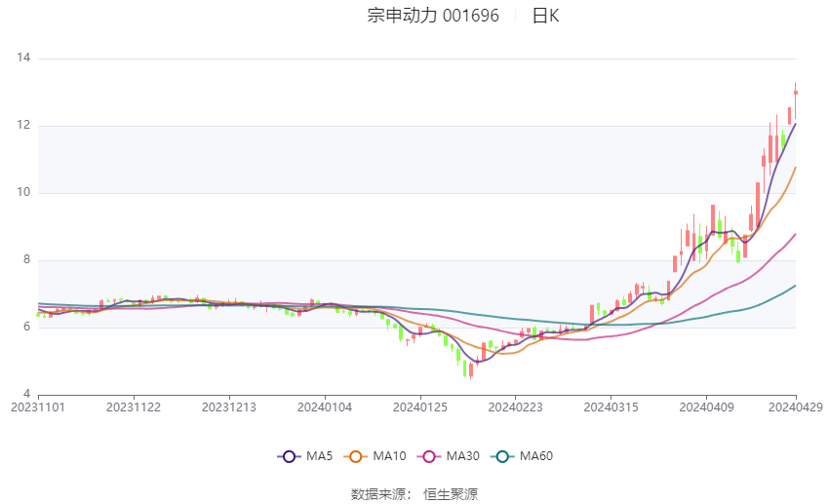Click the 20240315 x-axis date label
The height and width of the screenshot is (504, 829).
(x=611, y=407)
